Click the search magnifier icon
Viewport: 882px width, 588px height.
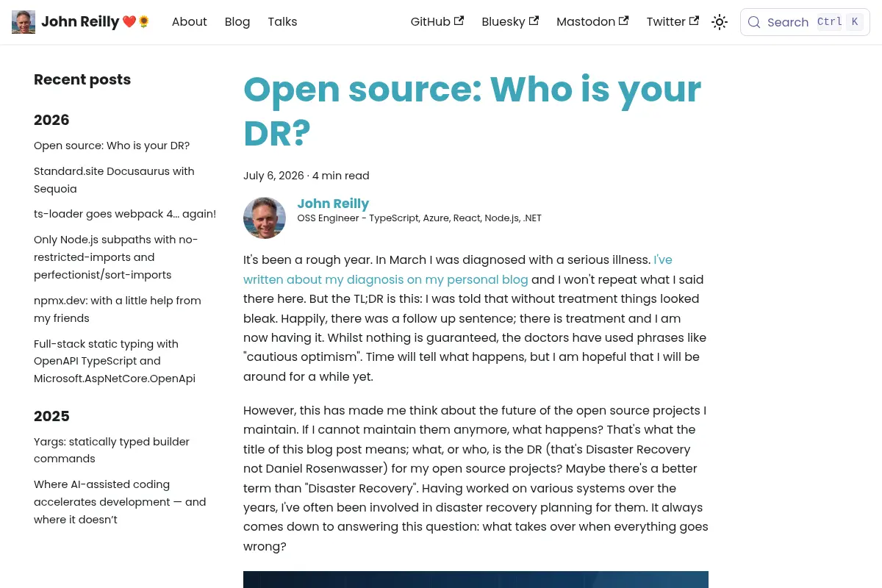(x=754, y=22)
